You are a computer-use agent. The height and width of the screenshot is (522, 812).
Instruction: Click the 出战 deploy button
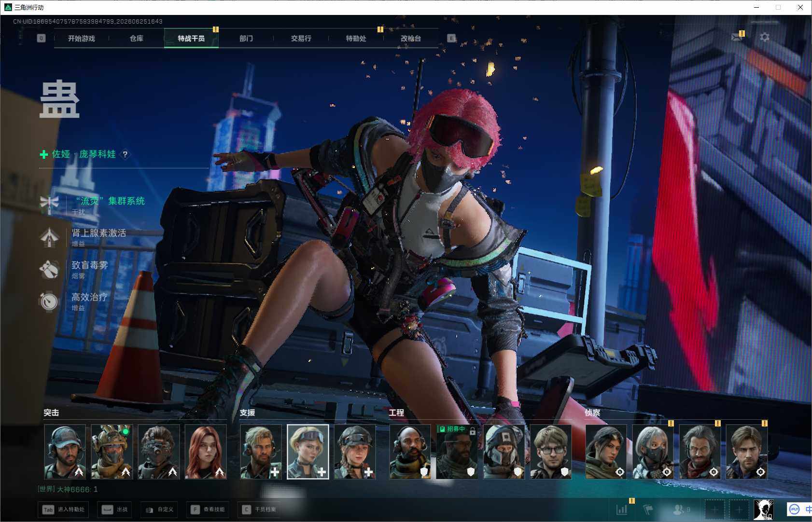click(x=114, y=509)
